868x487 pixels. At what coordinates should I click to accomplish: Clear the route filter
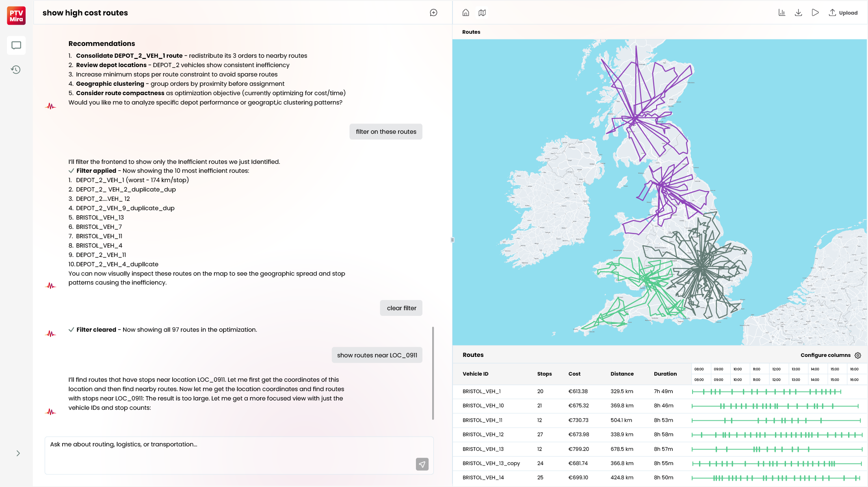(401, 308)
